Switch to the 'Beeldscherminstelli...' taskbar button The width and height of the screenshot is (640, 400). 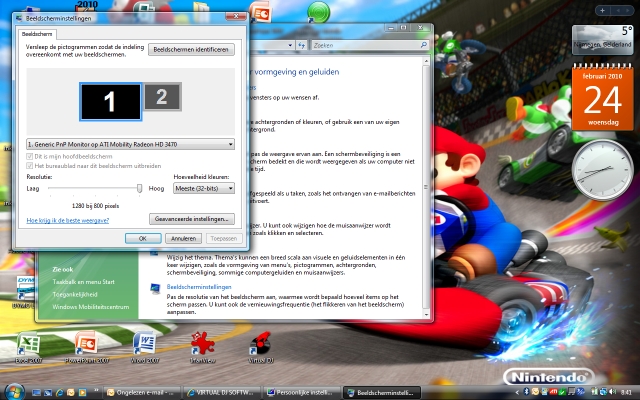382,393
